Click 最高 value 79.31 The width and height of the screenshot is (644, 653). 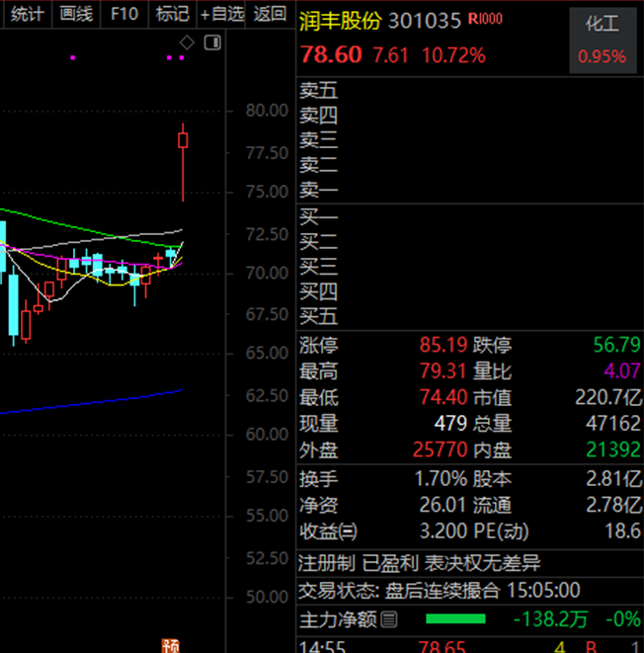tap(443, 371)
